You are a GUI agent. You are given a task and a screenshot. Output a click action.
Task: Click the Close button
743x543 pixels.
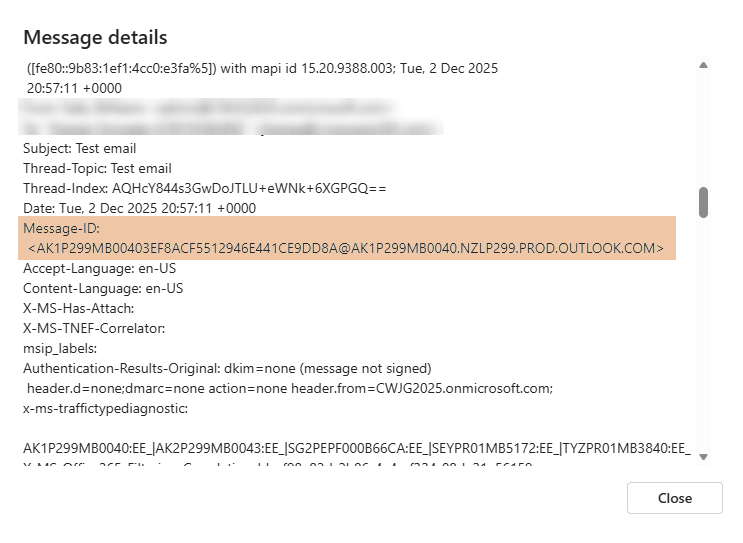[674, 498]
